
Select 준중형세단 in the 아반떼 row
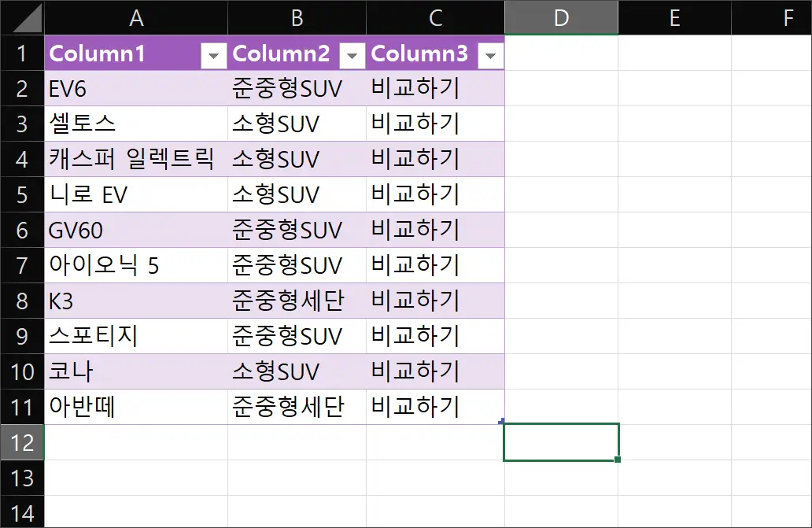coord(297,407)
